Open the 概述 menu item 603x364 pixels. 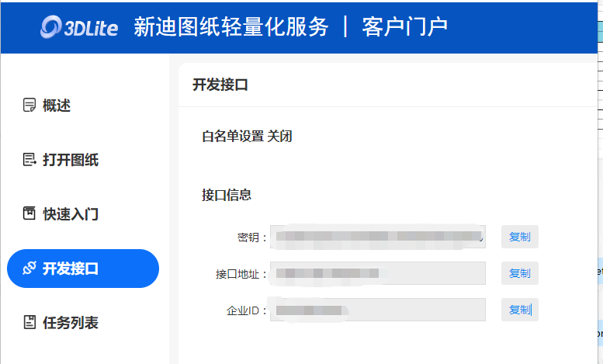(57, 105)
